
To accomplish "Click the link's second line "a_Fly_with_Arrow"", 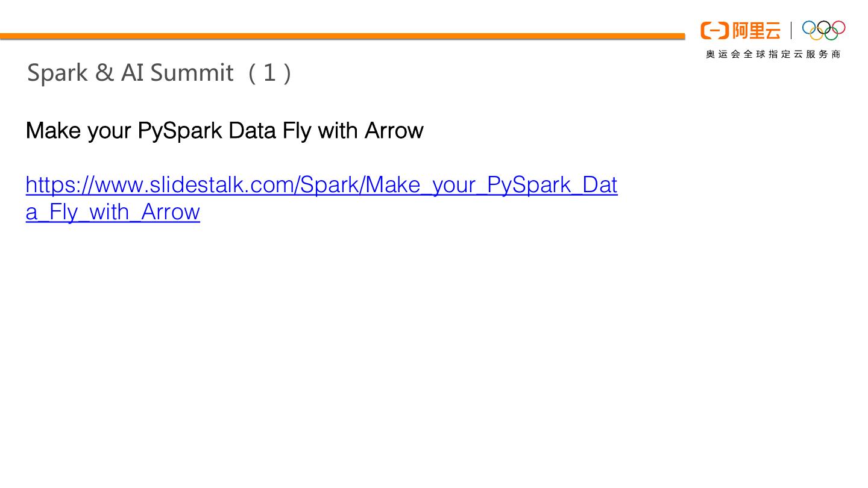I will pos(113,212).
